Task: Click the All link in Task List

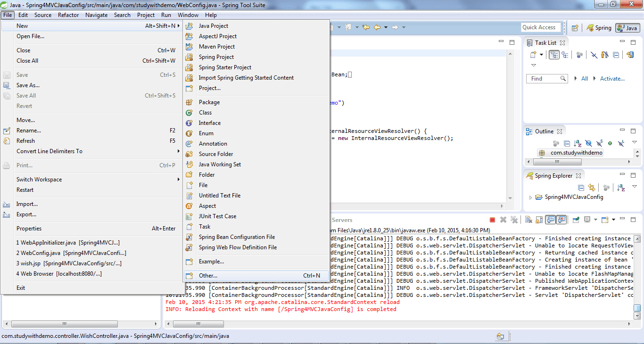Action: (x=585, y=79)
